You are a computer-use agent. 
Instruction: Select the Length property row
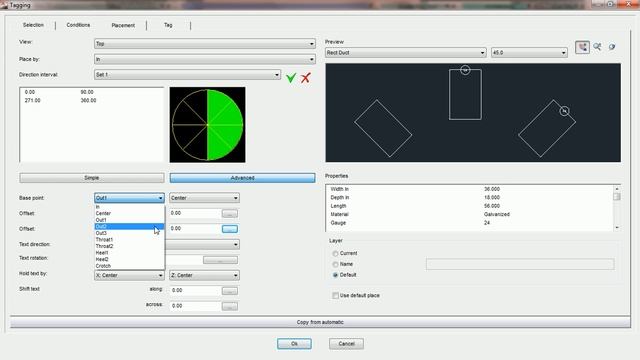click(x=469, y=206)
